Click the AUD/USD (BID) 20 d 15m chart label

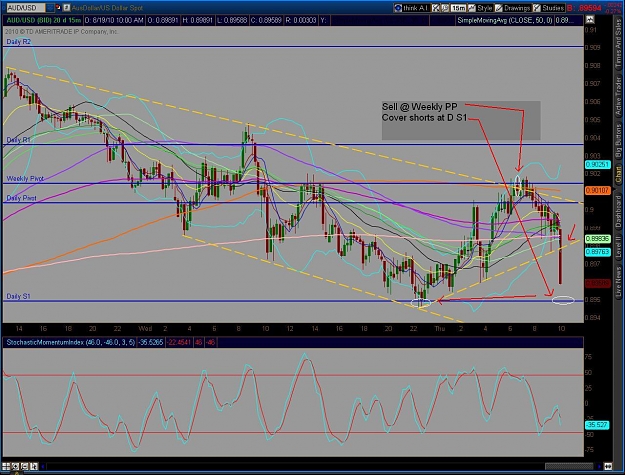pos(43,20)
